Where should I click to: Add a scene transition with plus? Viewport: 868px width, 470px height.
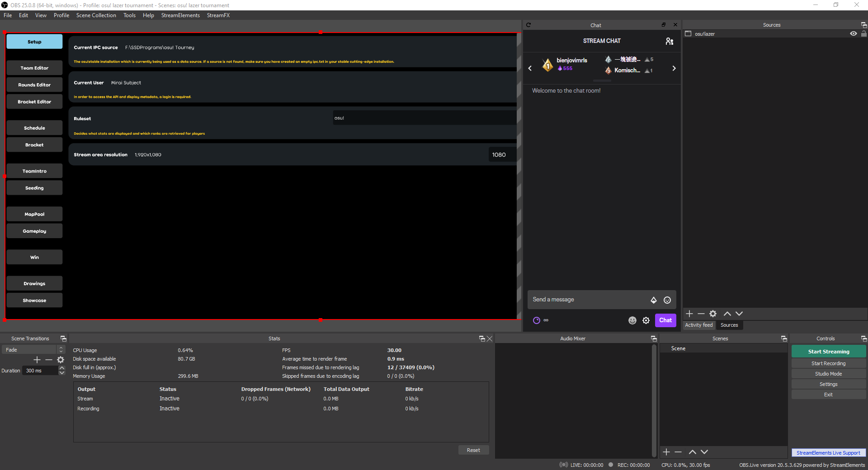37,360
